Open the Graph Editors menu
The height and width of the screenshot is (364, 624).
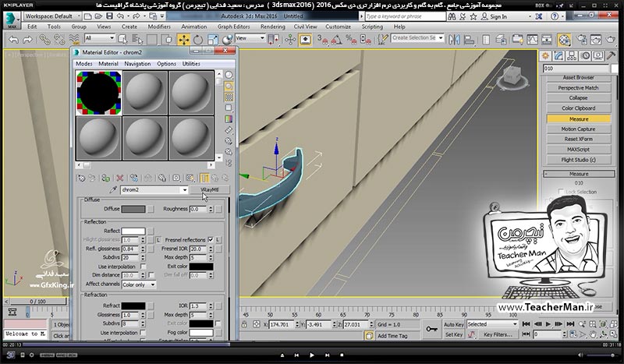pos(233,27)
